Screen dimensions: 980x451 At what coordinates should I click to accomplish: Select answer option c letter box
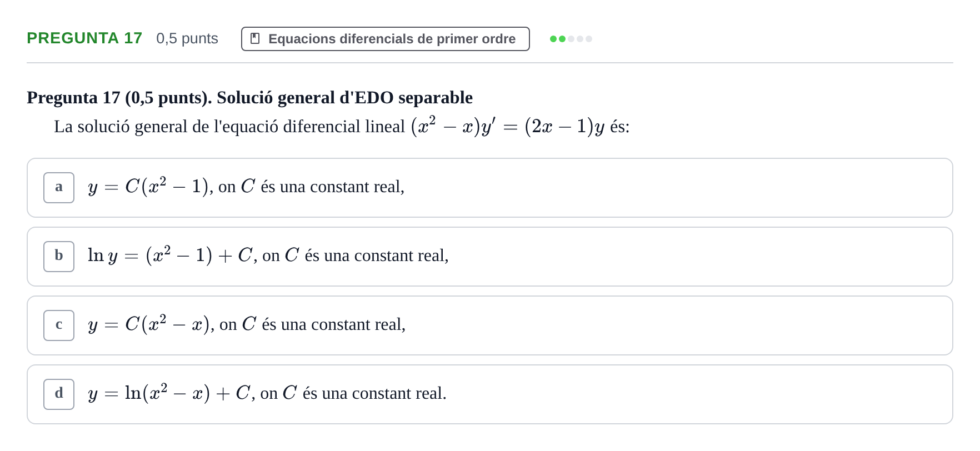pos(59,325)
